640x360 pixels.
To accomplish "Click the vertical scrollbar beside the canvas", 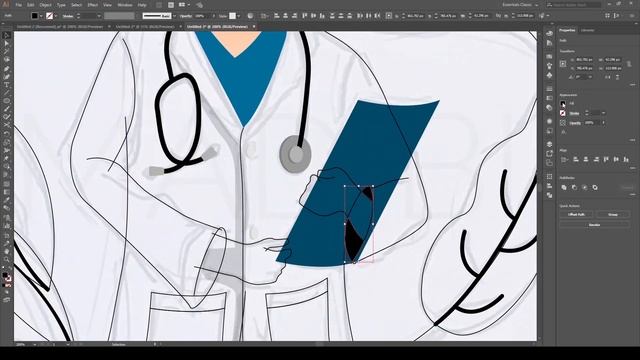I will [x=540, y=186].
